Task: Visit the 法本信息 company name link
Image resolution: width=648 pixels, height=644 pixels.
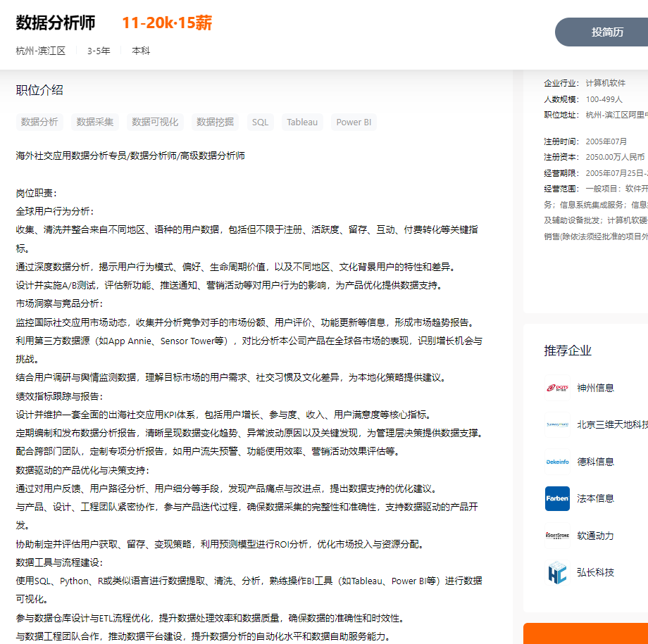Action: (x=595, y=498)
